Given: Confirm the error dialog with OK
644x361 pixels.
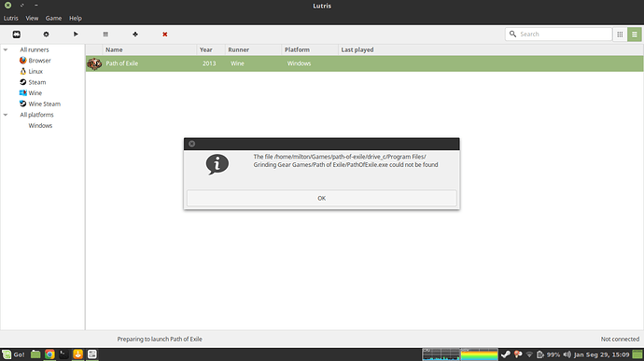Looking at the screenshot, I should click(322, 198).
